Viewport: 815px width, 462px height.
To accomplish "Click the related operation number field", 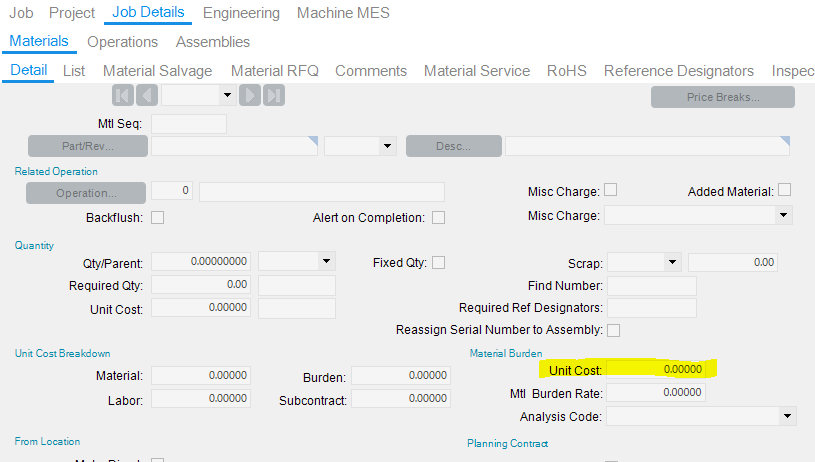I will 172,191.
